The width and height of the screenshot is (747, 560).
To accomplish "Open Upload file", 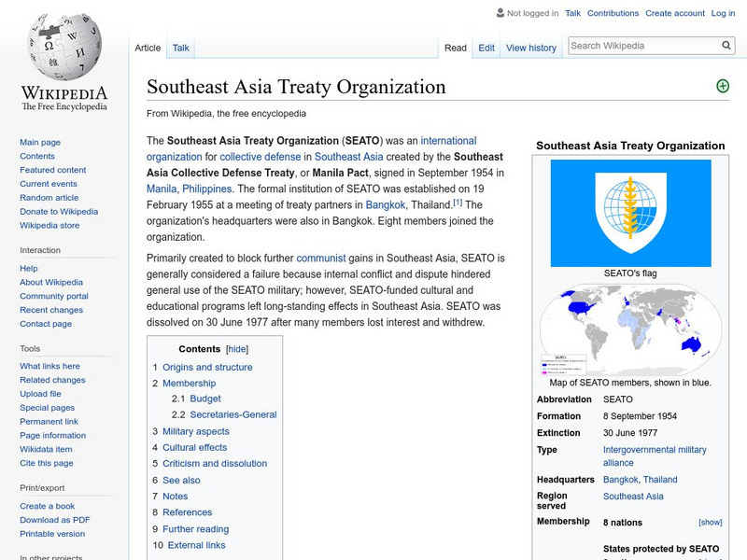I will tap(40, 393).
